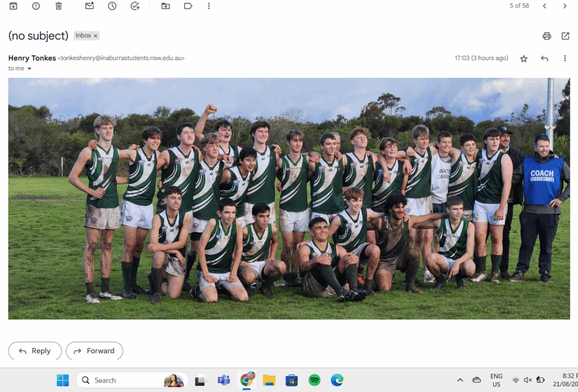Image resolution: width=578 pixels, height=392 pixels.
Task: Open the Move to folder menu
Action: click(x=166, y=6)
